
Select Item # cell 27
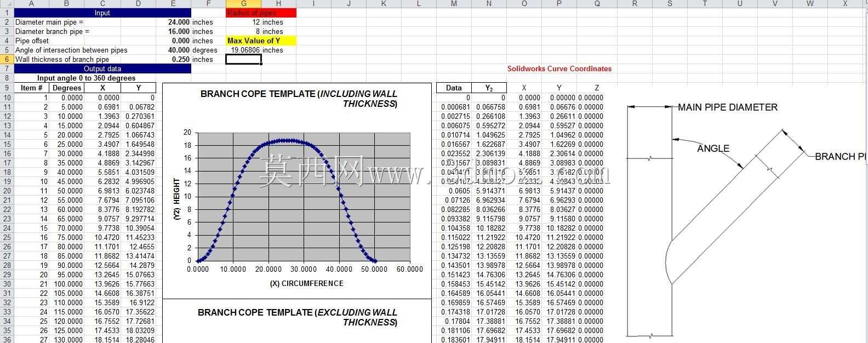pyautogui.click(x=31, y=340)
